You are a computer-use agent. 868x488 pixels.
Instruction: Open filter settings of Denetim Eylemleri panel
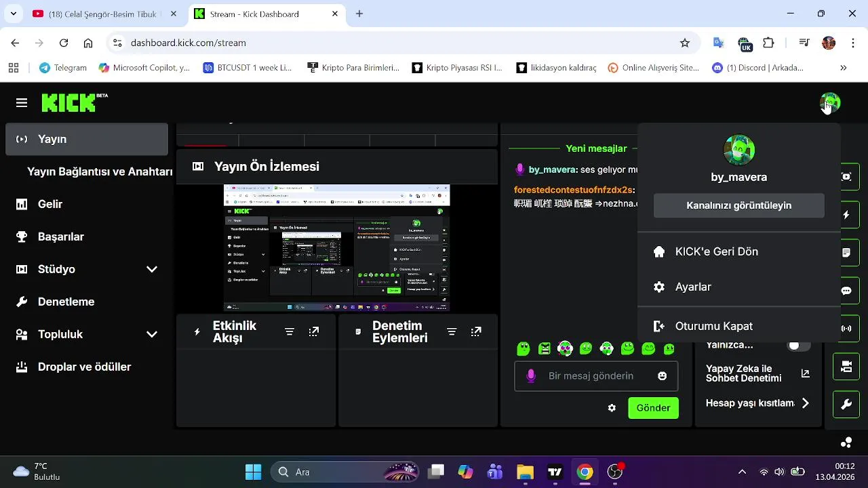tap(452, 331)
